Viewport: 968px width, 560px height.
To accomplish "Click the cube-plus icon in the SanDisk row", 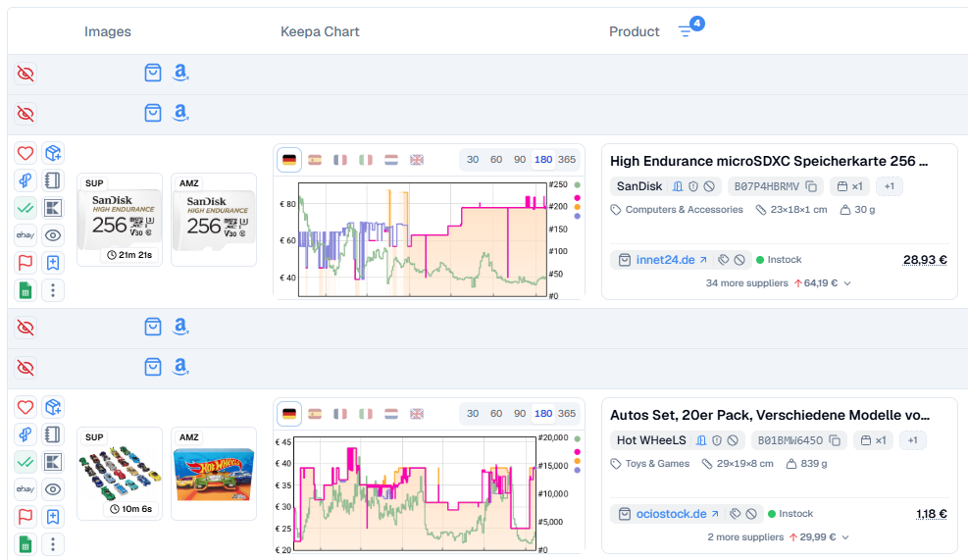I will click(53, 153).
